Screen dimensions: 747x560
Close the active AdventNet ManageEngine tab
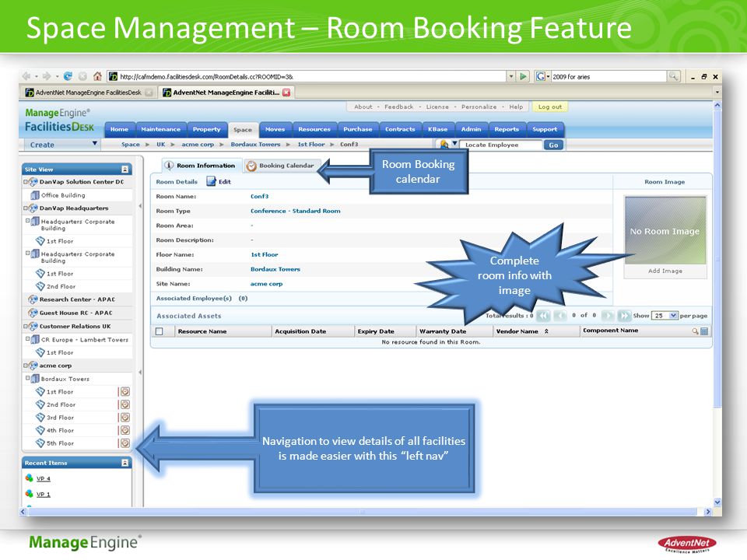click(286, 93)
